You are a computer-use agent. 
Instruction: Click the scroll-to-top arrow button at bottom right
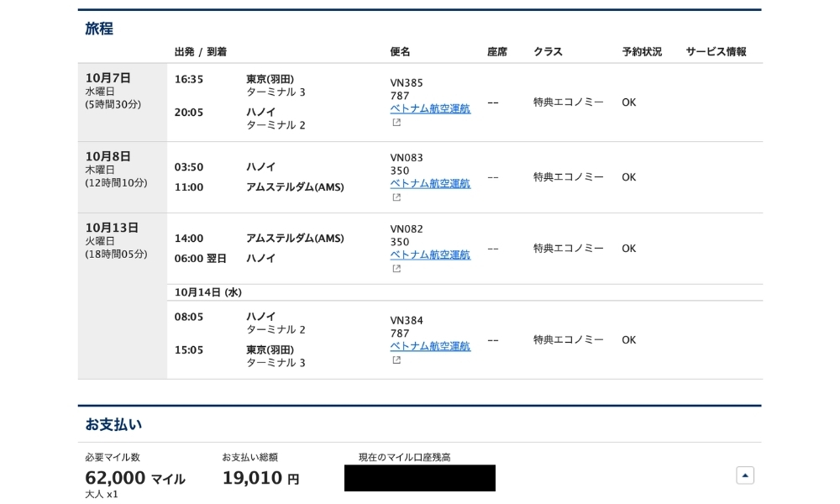point(744,475)
